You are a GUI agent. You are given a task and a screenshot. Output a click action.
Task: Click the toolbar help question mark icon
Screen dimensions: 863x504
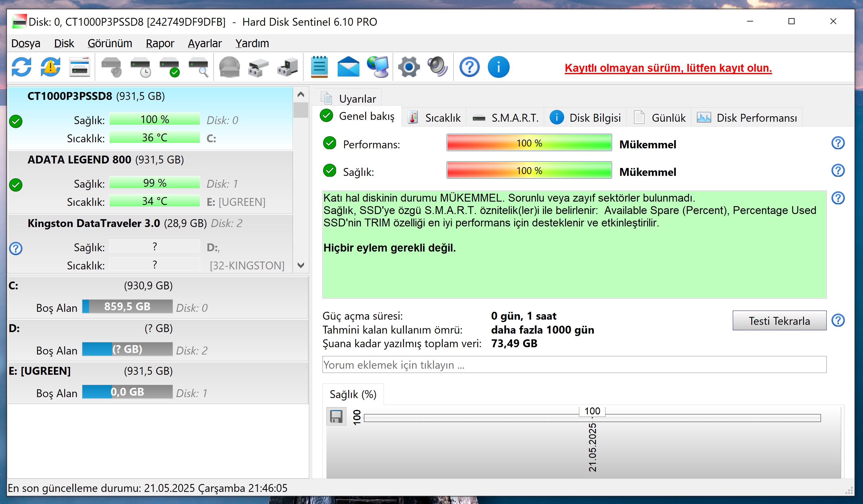470,67
